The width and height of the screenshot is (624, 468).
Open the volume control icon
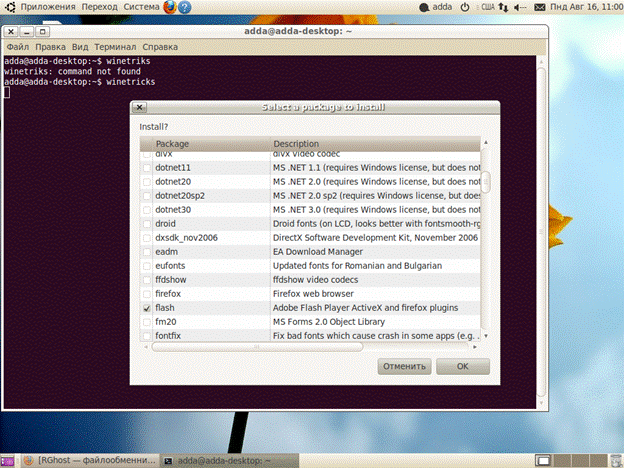[x=520, y=7]
